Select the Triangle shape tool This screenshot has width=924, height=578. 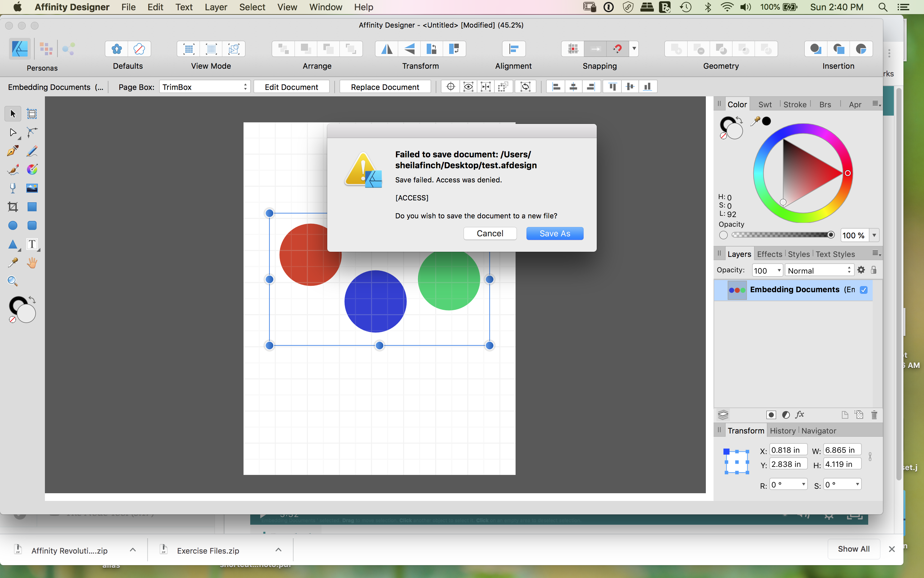tap(13, 244)
